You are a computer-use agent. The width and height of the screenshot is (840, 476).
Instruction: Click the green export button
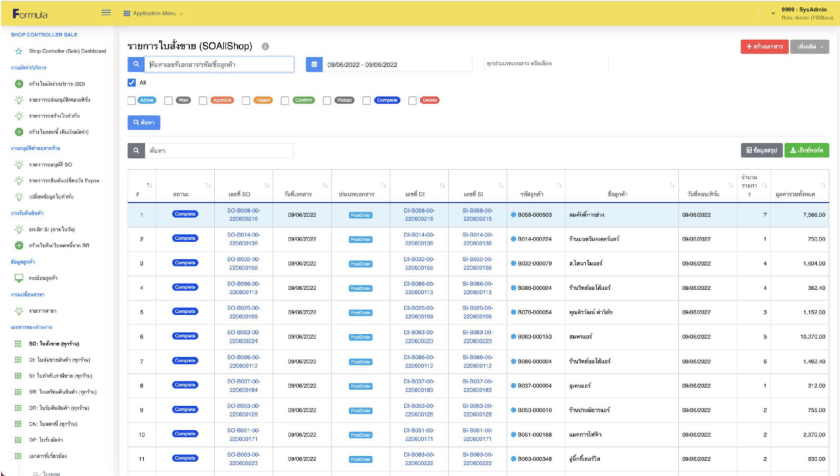tap(807, 150)
